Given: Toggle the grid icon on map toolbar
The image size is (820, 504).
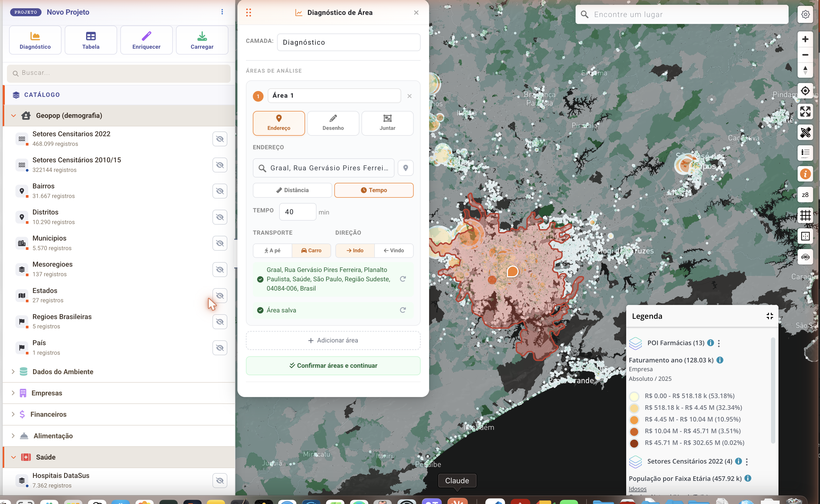Looking at the screenshot, I should click(805, 215).
